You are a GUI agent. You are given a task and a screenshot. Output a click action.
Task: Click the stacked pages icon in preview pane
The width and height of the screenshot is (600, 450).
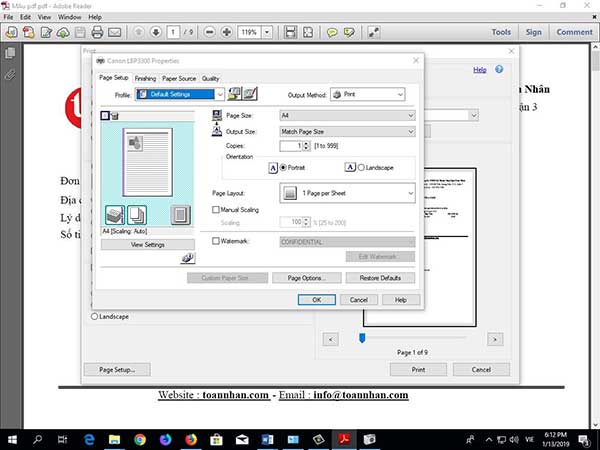(137, 215)
